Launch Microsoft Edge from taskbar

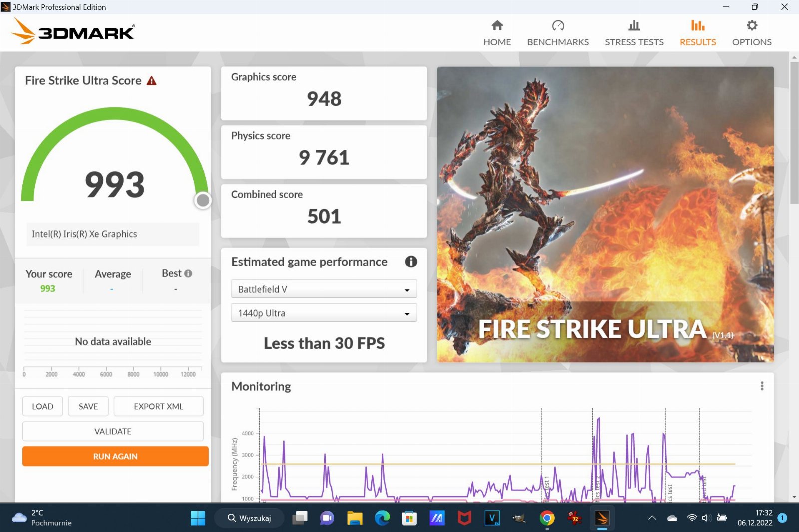click(382, 518)
